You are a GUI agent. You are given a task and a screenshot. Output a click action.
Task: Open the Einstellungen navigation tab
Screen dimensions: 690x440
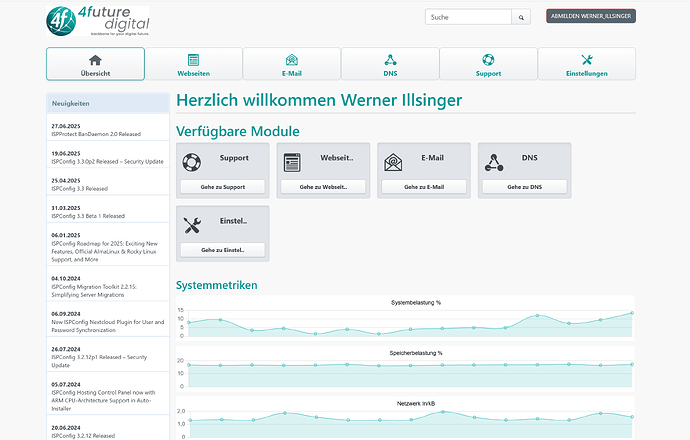(586, 64)
